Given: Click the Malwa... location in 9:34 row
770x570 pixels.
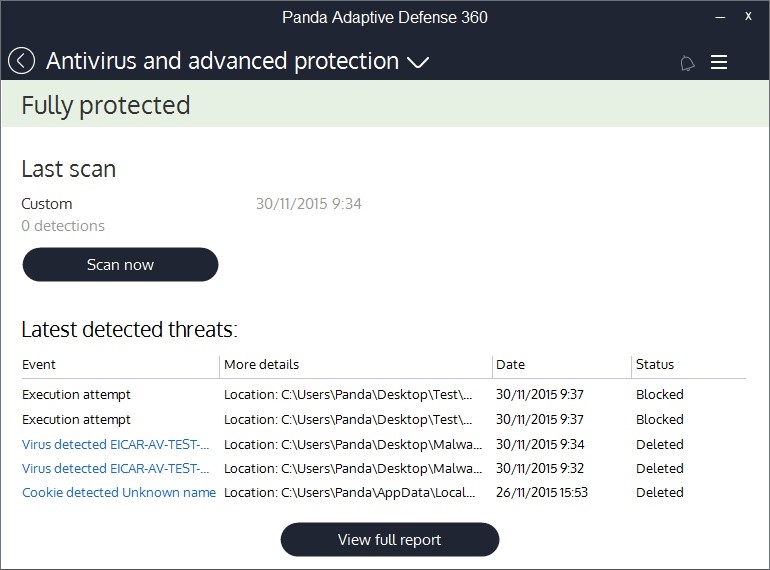Looking at the screenshot, I should point(353,444).
